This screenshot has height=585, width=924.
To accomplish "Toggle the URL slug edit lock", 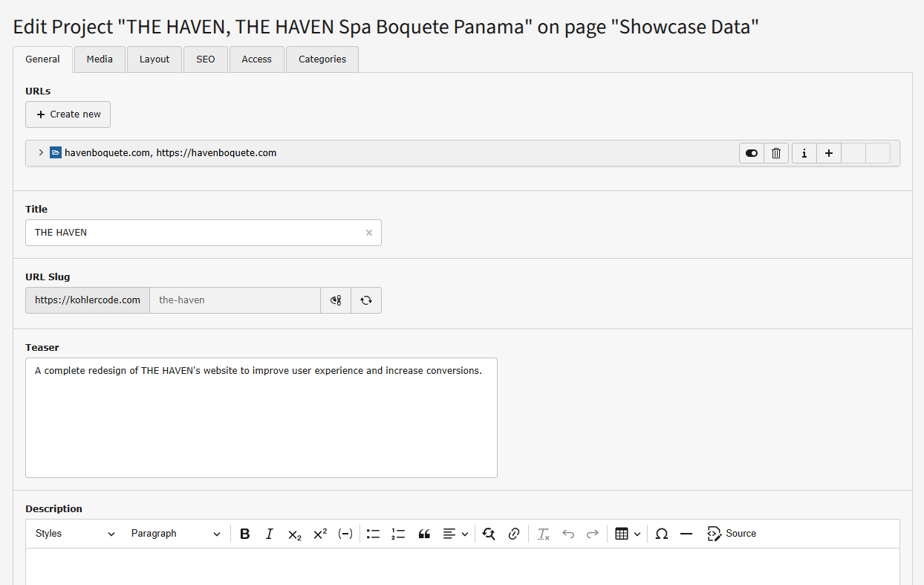I will tap(336, 300).
